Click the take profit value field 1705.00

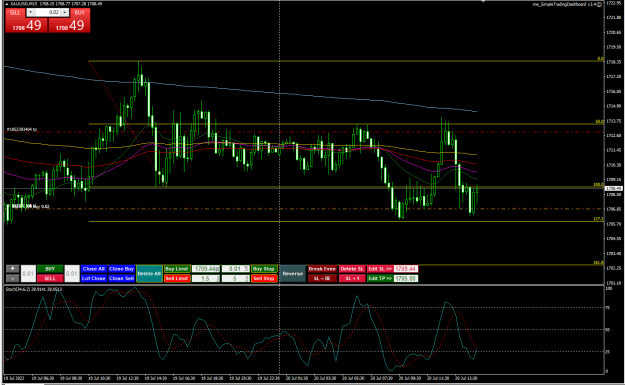pos(406,278)
